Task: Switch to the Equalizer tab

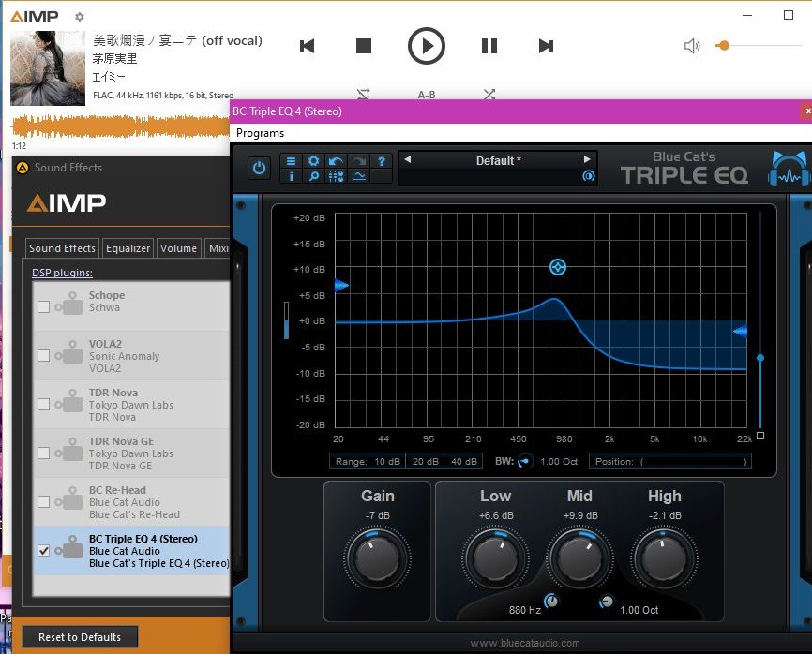Action: click(x=128, y=248)
